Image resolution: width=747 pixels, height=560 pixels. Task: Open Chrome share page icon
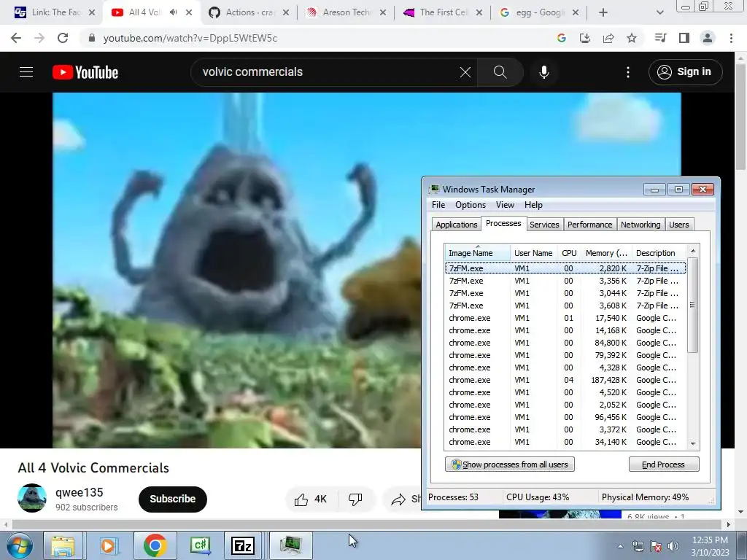point(608,38)
